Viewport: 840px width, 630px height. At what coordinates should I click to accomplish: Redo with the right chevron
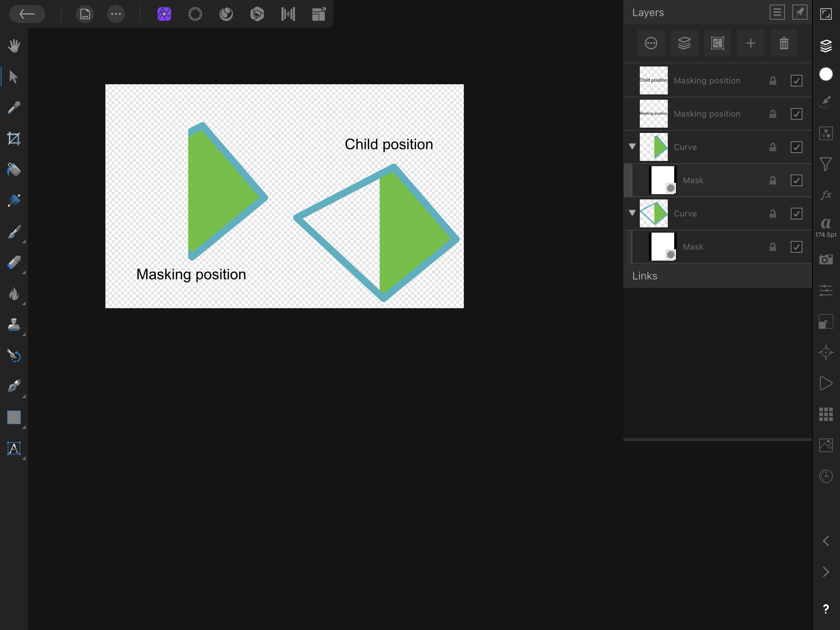tap(826, 572)
